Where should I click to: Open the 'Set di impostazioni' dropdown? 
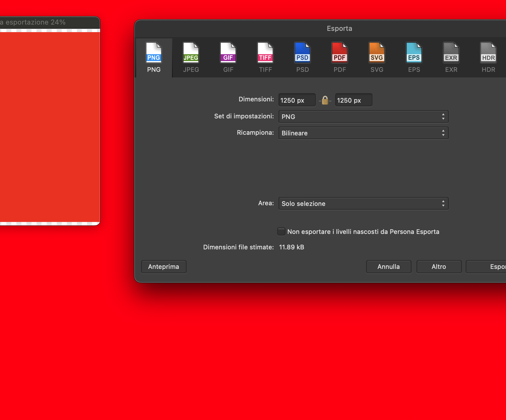[x=363, y=116]
